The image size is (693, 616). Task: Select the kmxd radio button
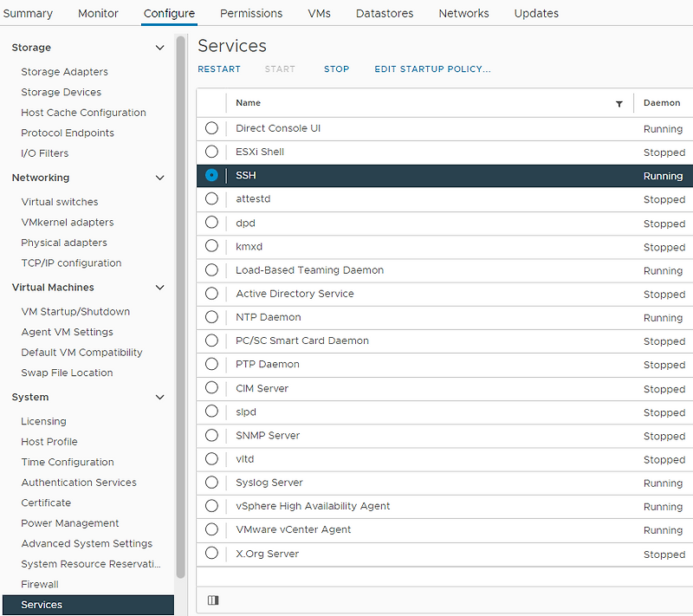click(x=211, y=246)
